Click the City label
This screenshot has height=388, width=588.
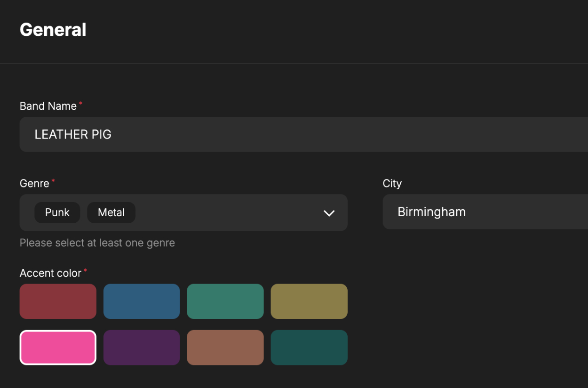pos(392,184)
